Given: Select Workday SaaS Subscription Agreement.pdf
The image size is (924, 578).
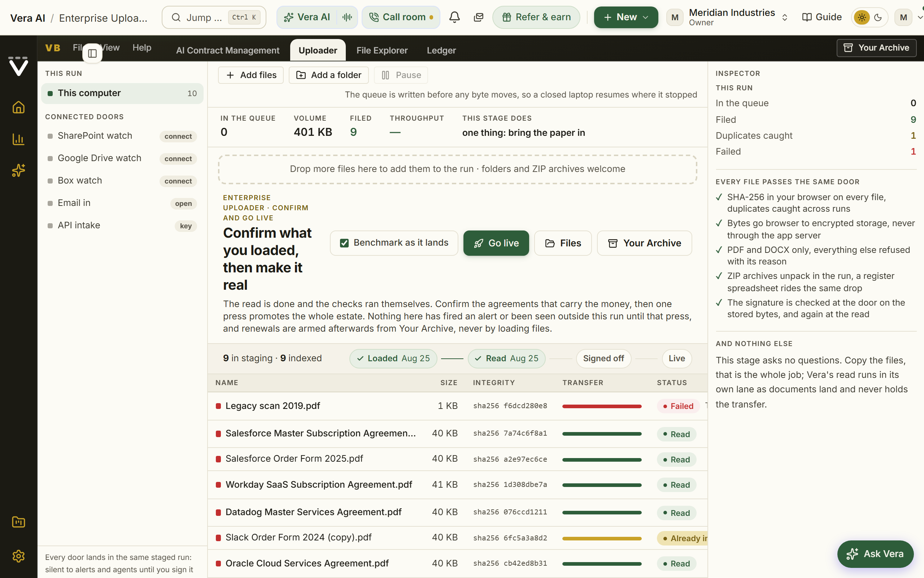Looking at the screenshot, I should (x=319, y=484).
